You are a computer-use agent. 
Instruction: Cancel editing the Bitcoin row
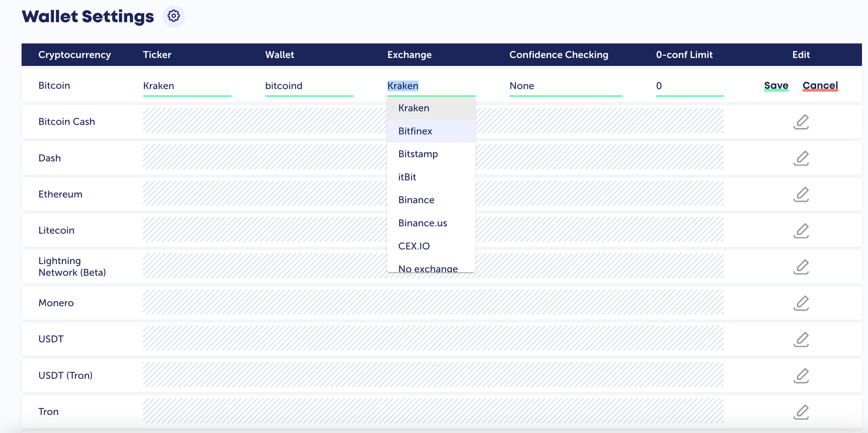820,86
